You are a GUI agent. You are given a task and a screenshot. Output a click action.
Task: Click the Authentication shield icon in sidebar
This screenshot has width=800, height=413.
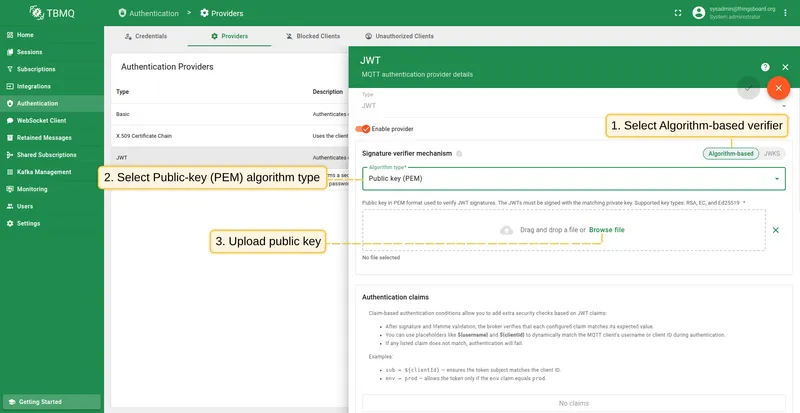(x=10, y=103)
